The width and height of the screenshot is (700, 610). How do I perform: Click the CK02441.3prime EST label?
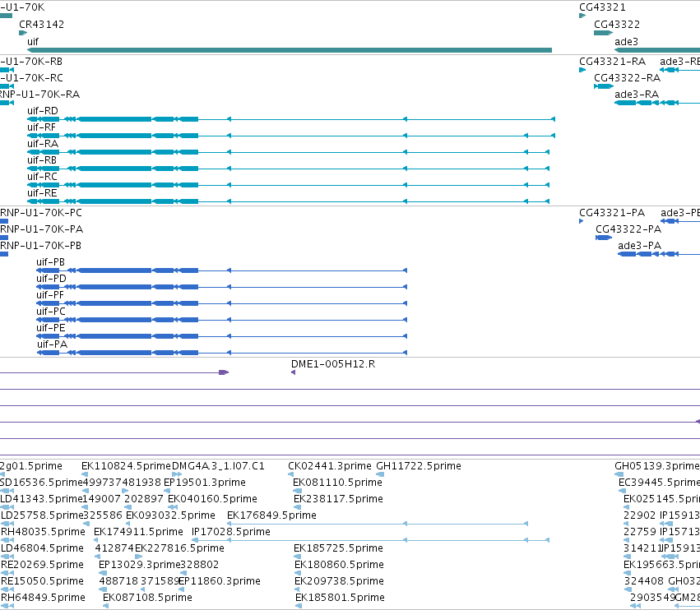click(x=330, y=466)
